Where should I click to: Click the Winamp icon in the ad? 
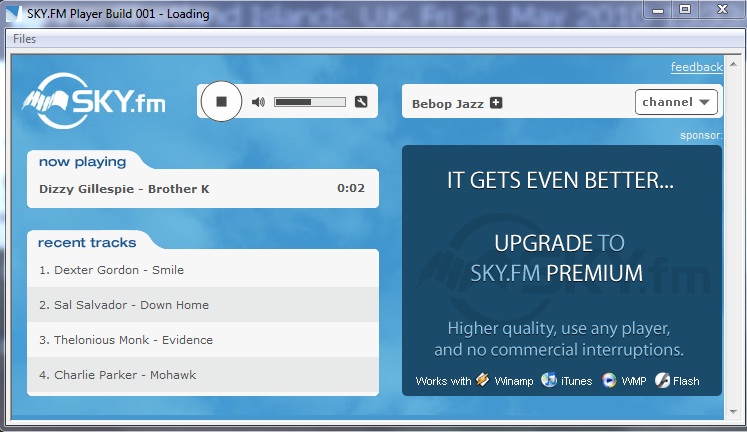click(483, 380)
